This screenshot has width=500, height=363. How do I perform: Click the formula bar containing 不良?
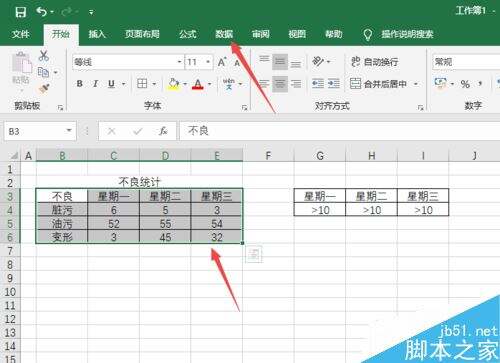coord(340,131)
